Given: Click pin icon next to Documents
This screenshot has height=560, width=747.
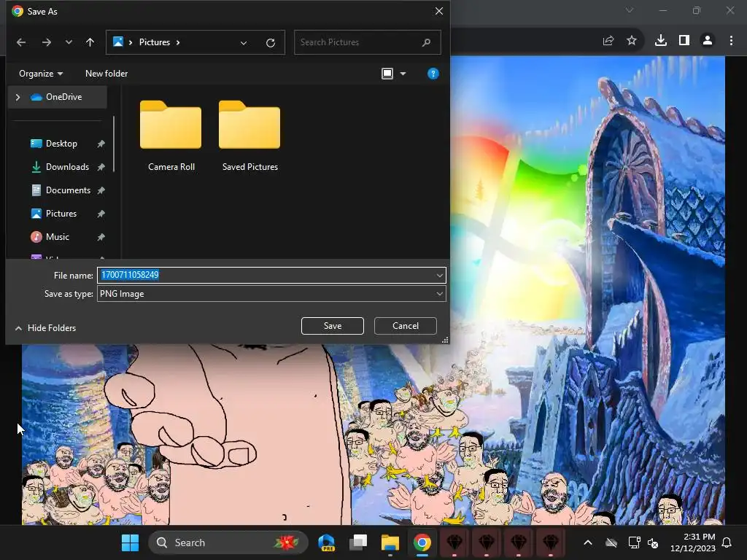Looking at the screenshot, I should pyautogui.click(x=101, y=190).
